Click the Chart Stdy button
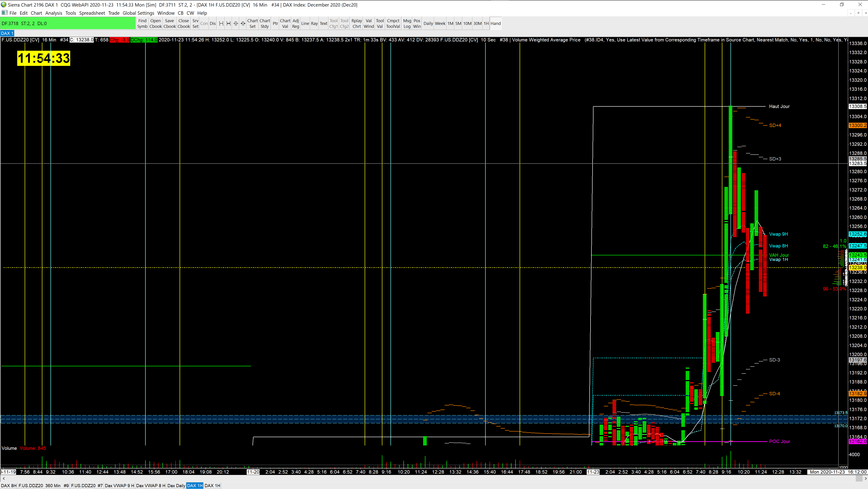868x489 pixels. (x=265, y=24)
